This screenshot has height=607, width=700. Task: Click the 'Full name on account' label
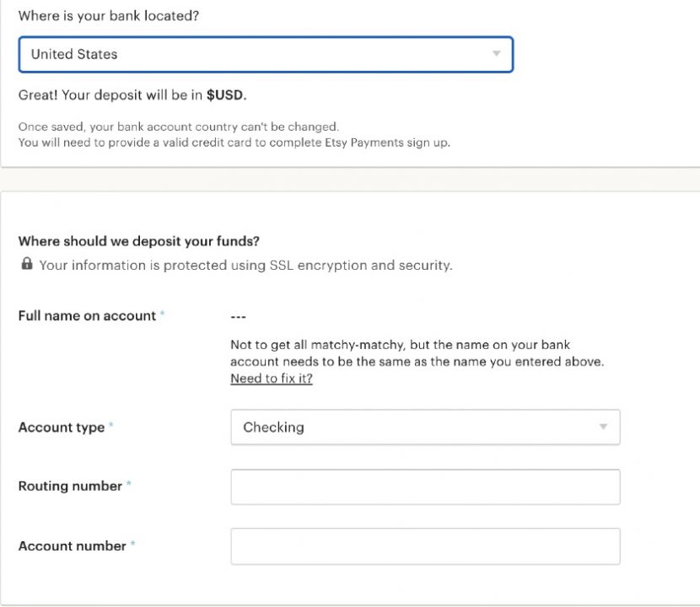tap(87, 315)
